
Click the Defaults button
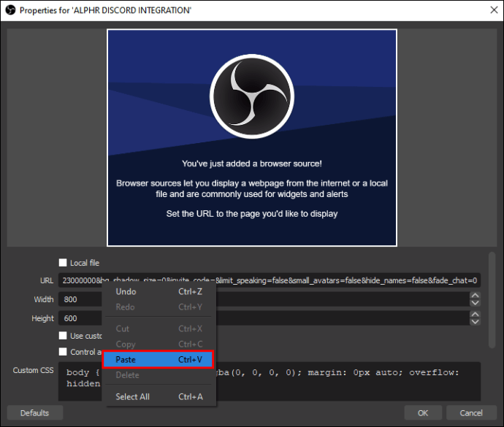[35, 413]
